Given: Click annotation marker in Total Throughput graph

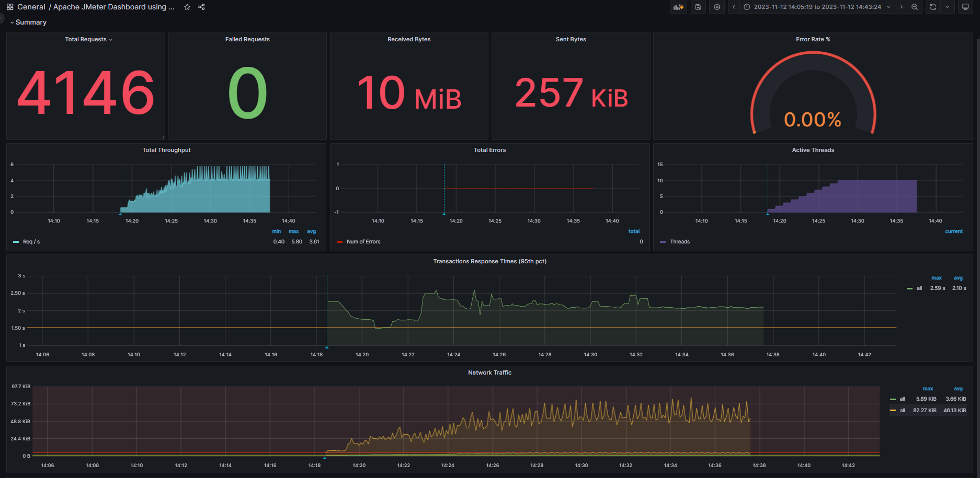Looking at the screenshot, I should [120, 214].
